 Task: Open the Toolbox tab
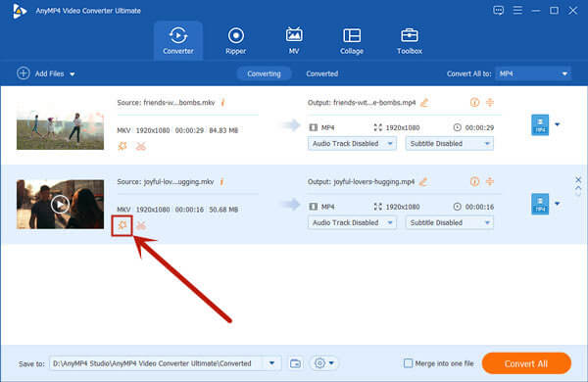click(409, 40)
